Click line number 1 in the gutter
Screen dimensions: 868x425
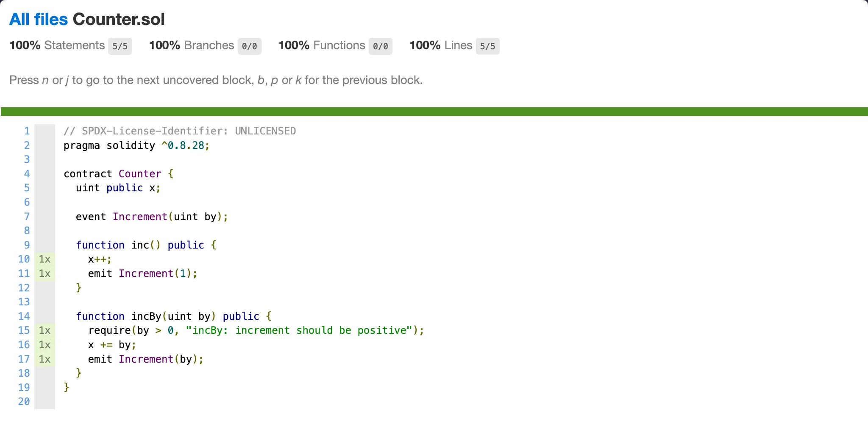tap(27, 131)
